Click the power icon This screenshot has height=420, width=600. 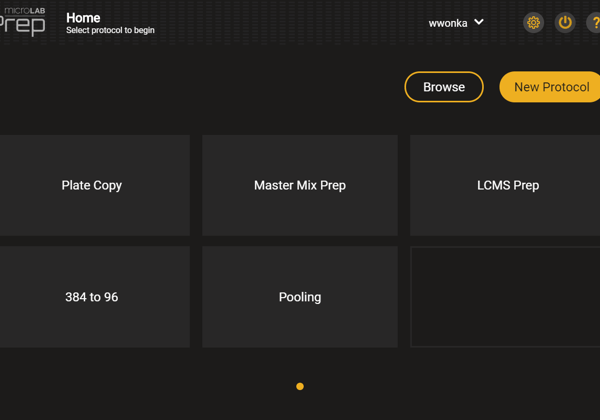pyautogui.click(x=565, y=23)
